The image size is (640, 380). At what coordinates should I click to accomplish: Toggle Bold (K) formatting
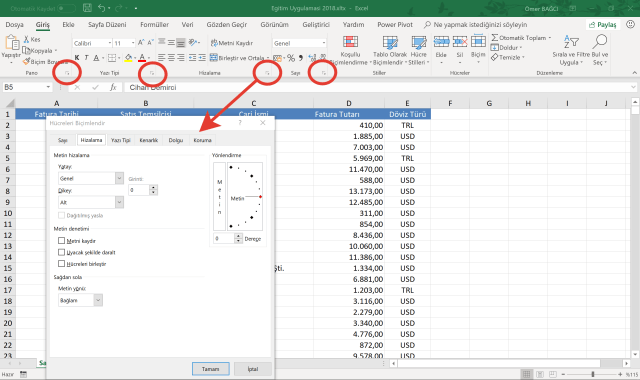[x=77, y=58]
